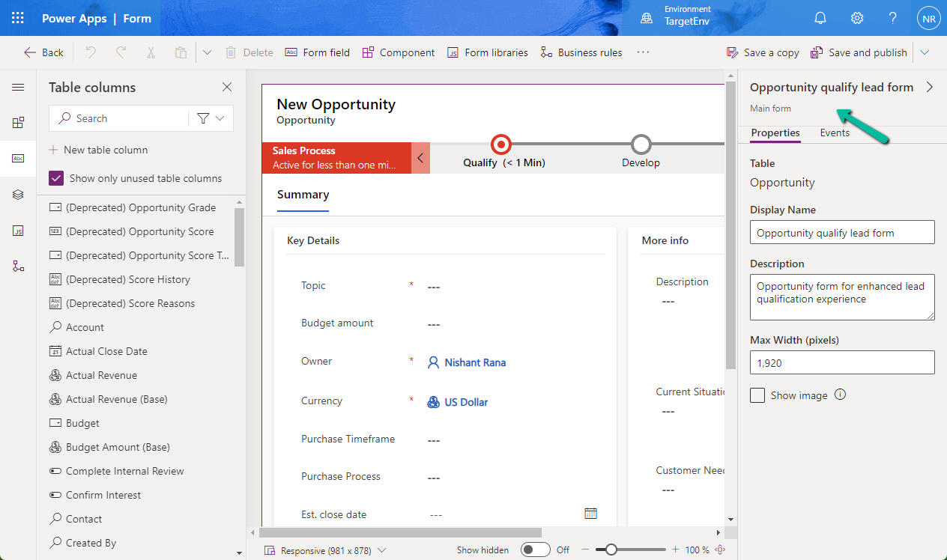Select the Form libraries JS icon in sidebar
Viewport: 947px width, 560px height.
(x=18, y=231)
